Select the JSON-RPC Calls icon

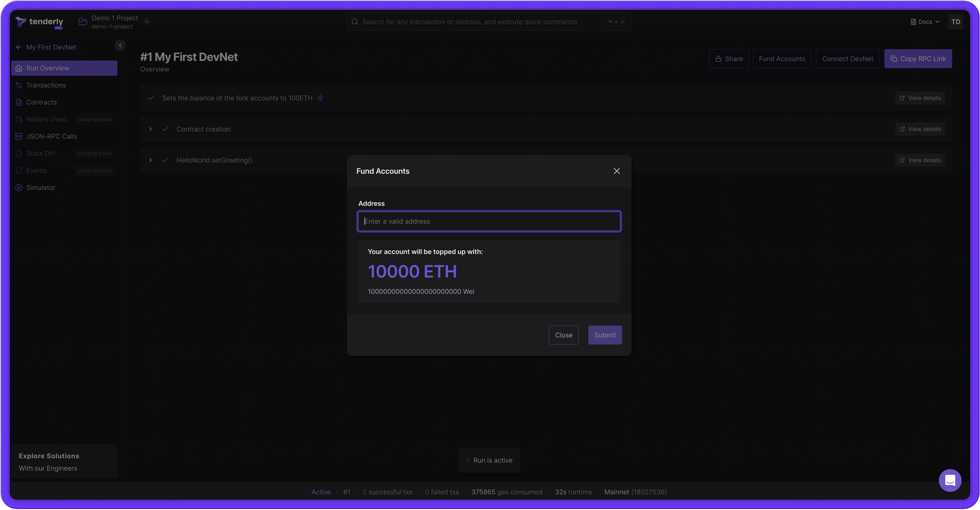[x=19, y=136]
